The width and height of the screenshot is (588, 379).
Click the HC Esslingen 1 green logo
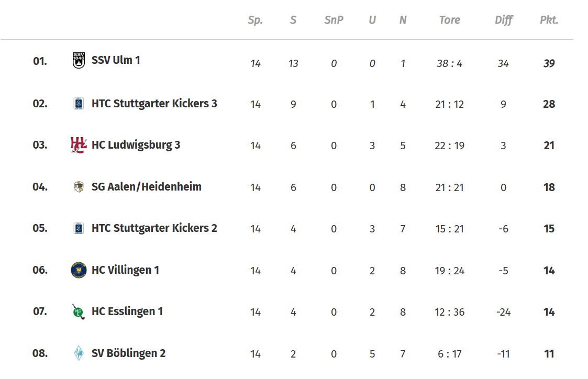[79, 311]
